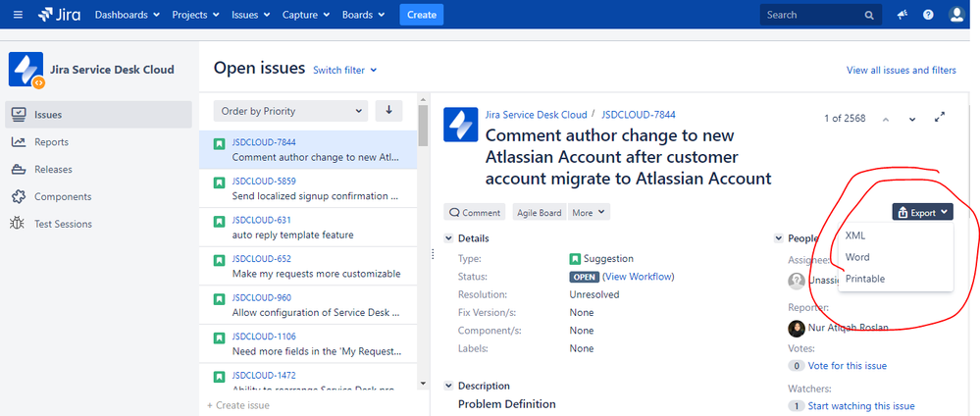Reverse sort order with arrow button

(x=388, y=111)
